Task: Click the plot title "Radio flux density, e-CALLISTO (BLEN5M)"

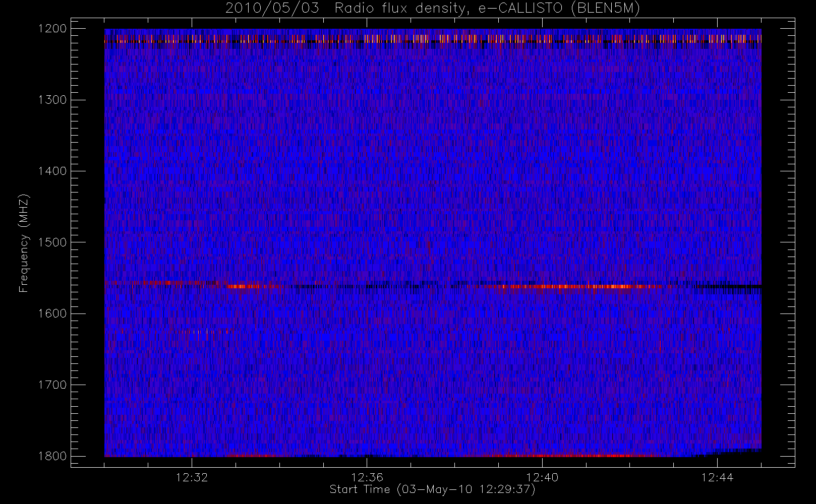Action: [x=487, y=9]
